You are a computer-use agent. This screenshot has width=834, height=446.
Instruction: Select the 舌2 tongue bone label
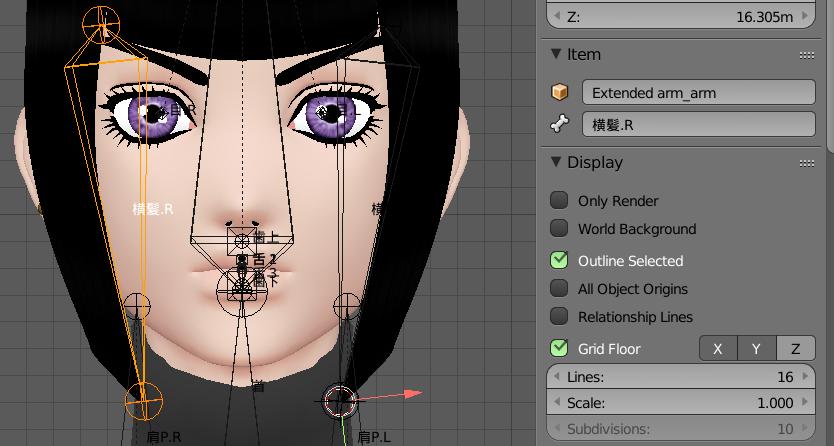click(264, 259)
